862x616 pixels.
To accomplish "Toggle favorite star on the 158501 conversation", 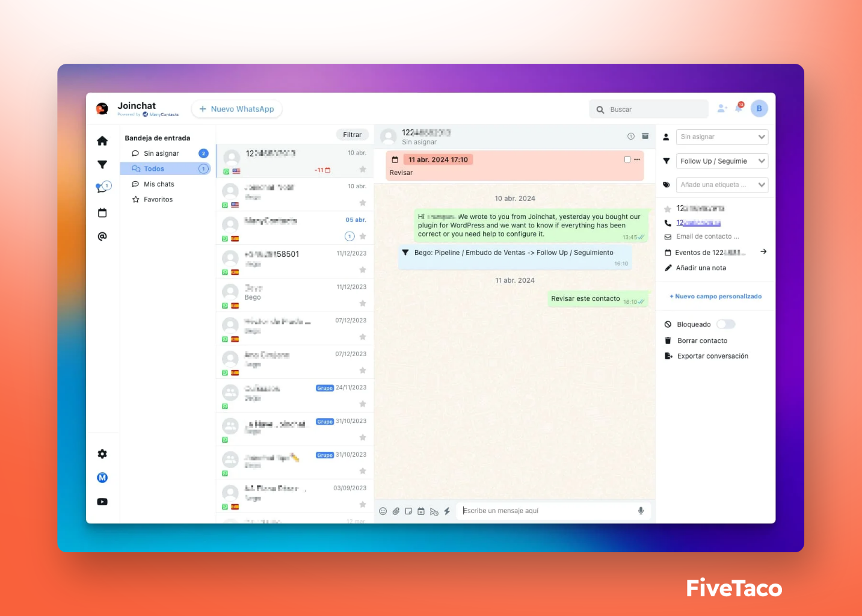I will coord(363,270).
